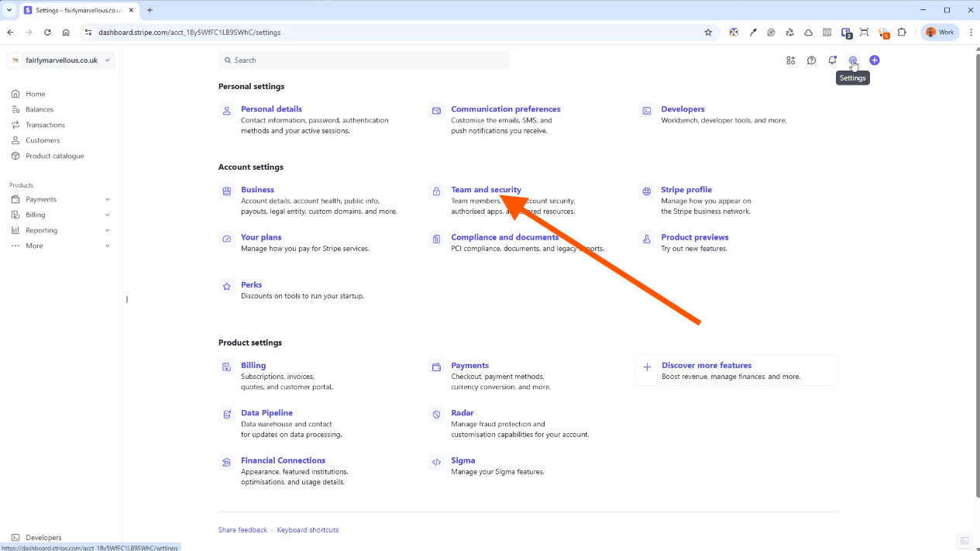The width and height of the screenshot is (980, 551).
Task: Open the fairlymarvellous.co.uk account dropdown
Action: [60, 60]
